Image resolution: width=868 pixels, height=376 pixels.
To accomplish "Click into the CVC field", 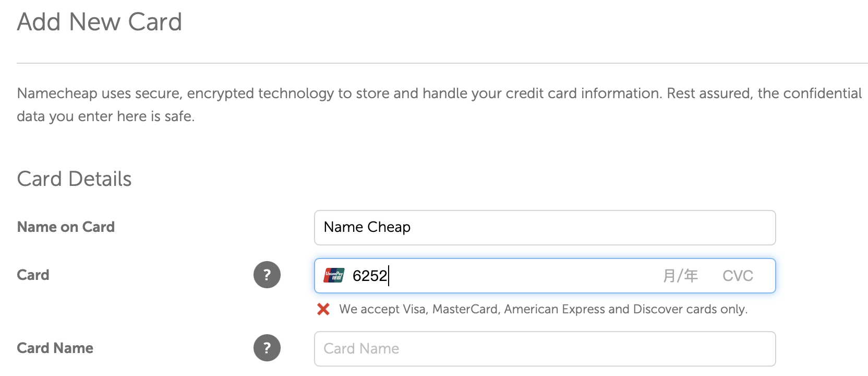I will tap(738, 276).
